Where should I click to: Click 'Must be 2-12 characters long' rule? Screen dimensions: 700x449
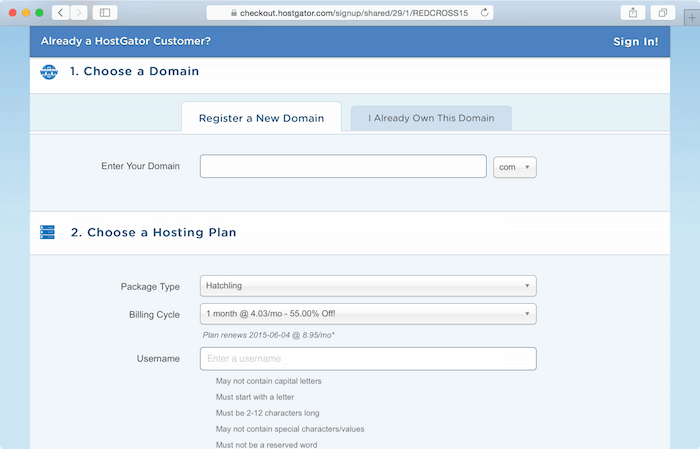coord(267,413)
